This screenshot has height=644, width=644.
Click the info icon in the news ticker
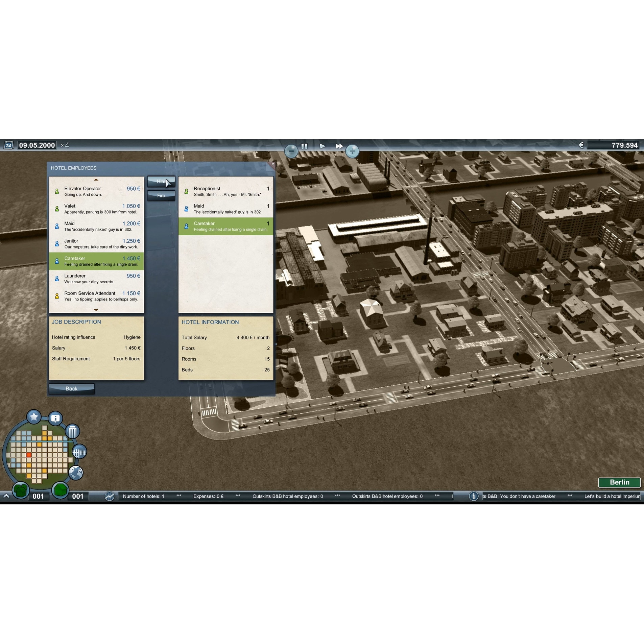click(474, 496)
